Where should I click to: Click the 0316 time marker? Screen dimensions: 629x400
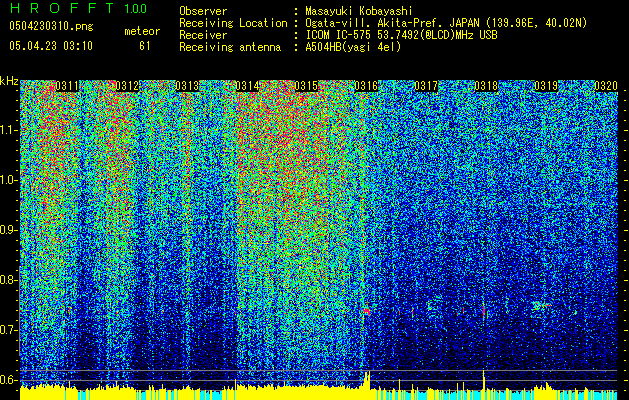(x=366, y=86)
